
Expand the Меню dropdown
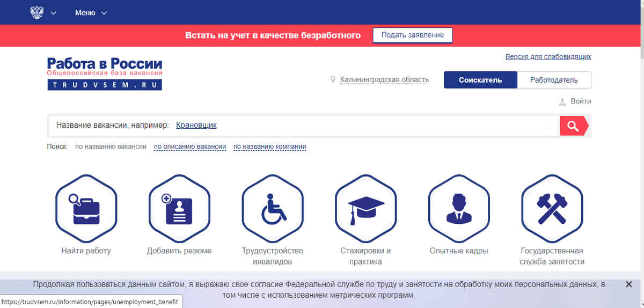pyautogui.click(x=91, y=13)
